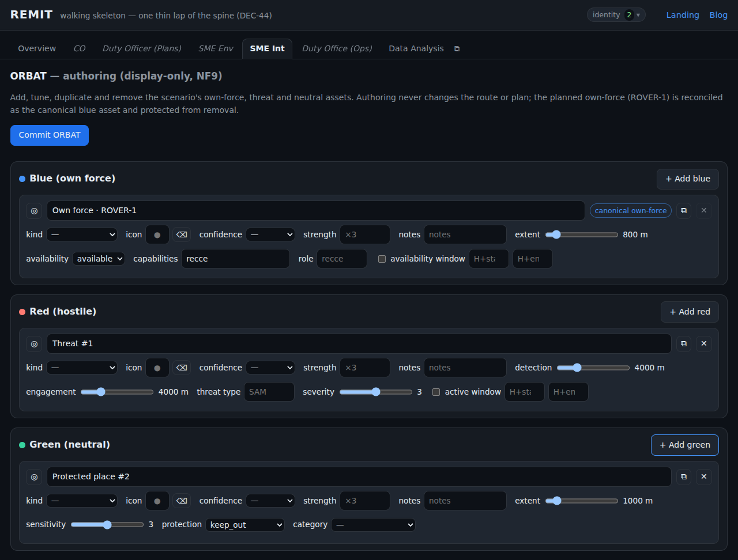Open Protected place #2 confidence dropdown
This screenshot has height=560, width=738.
pos(270,501)
